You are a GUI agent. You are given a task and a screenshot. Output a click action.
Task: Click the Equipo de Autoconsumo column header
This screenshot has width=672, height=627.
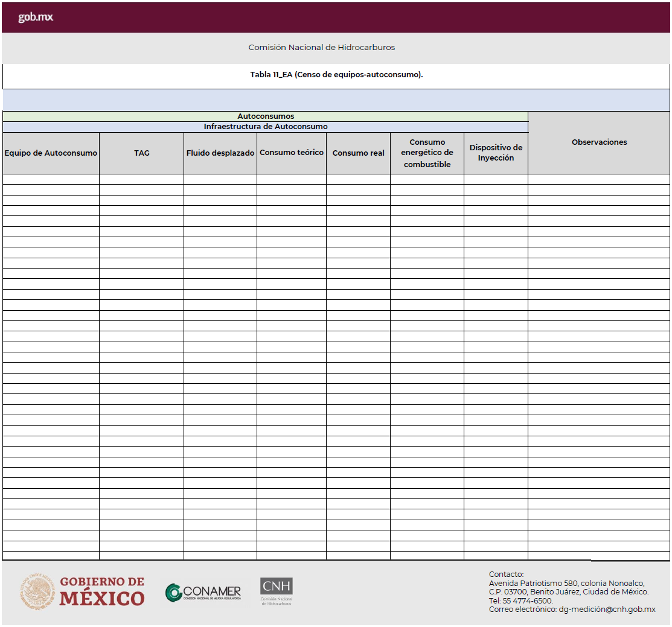coord(51,153)
